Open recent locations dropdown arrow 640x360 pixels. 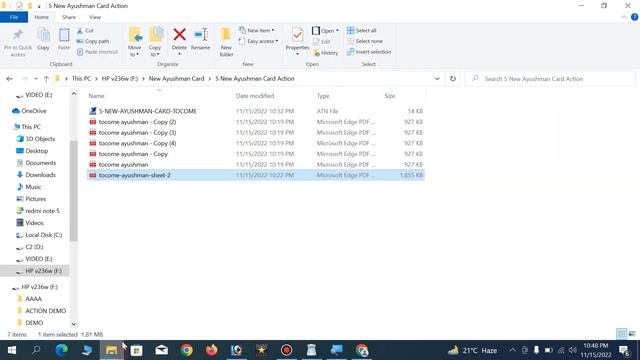pyautogui.click(x=36, y=79)
